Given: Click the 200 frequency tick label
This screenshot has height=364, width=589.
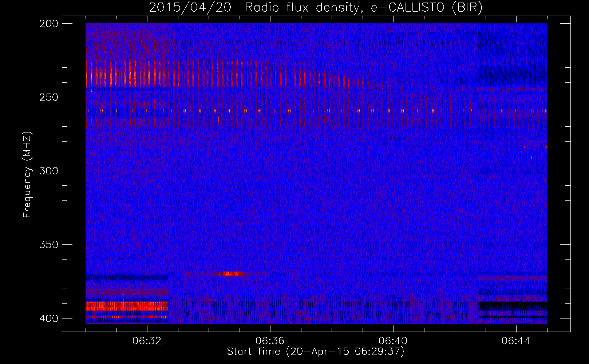Looking at the screenshot, I should coord(49,23).
